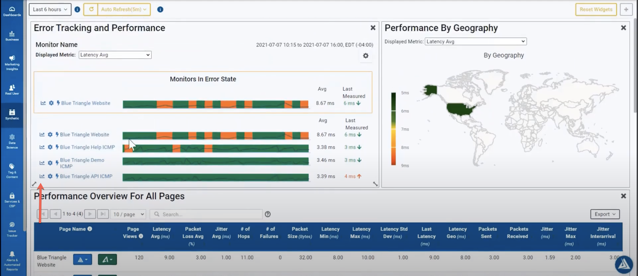The width and height of the screenshot is (644, 276).
Task: Click the lightning icon for Blue Triangle Help ICMP
Action: tap(57, 147)
